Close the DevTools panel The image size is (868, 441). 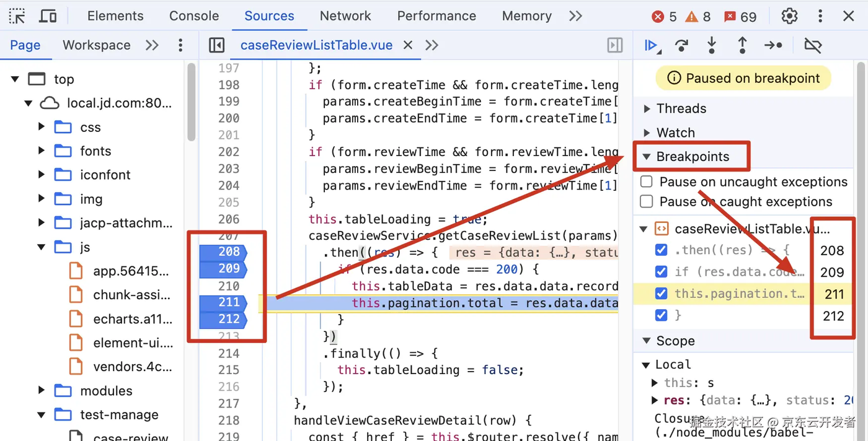coord(848,16)
